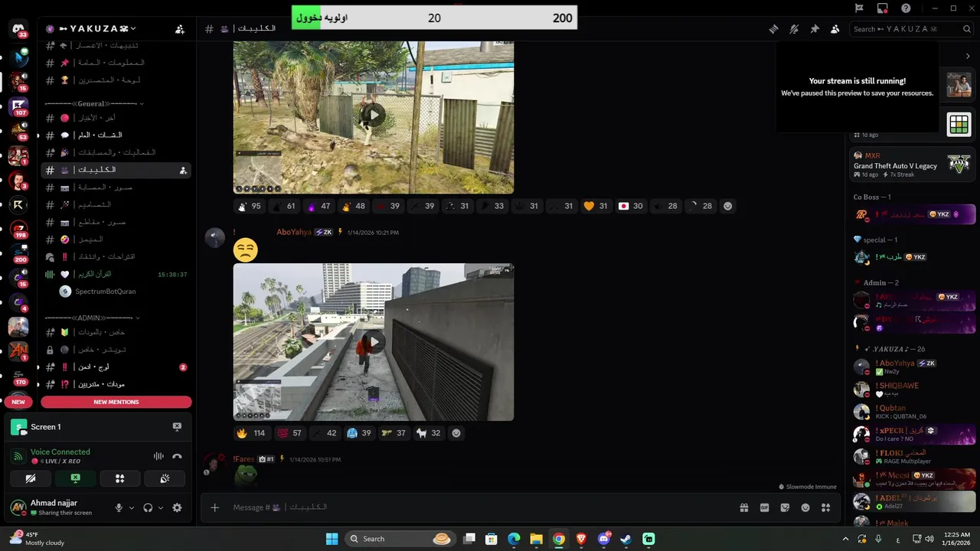Expand microphone input options chevron
The height and width of the screenshot is (551, 980).
click(132, 507)
